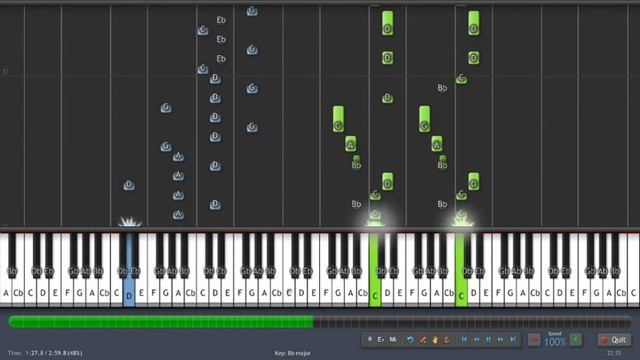
Task: Click the rewind button
Action: (476, 340)
